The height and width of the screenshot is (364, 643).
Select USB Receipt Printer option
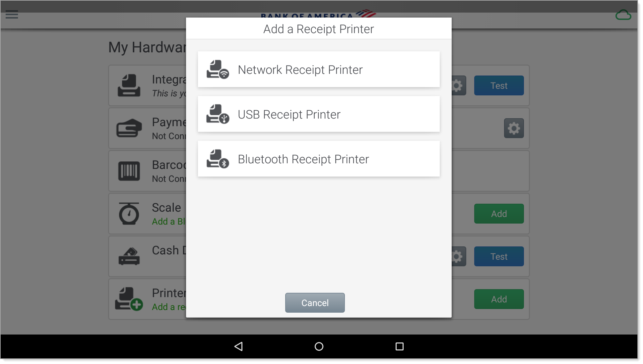coord(318,114)
